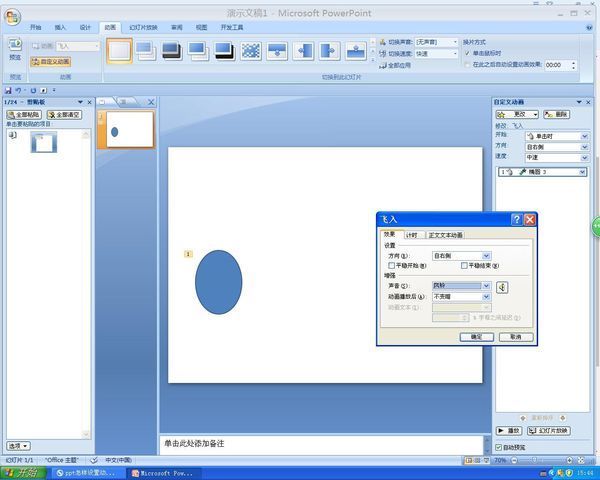Click the 全部清空 clear all button
The width and height of the screenshot is (600, 480).
[67, 115]
